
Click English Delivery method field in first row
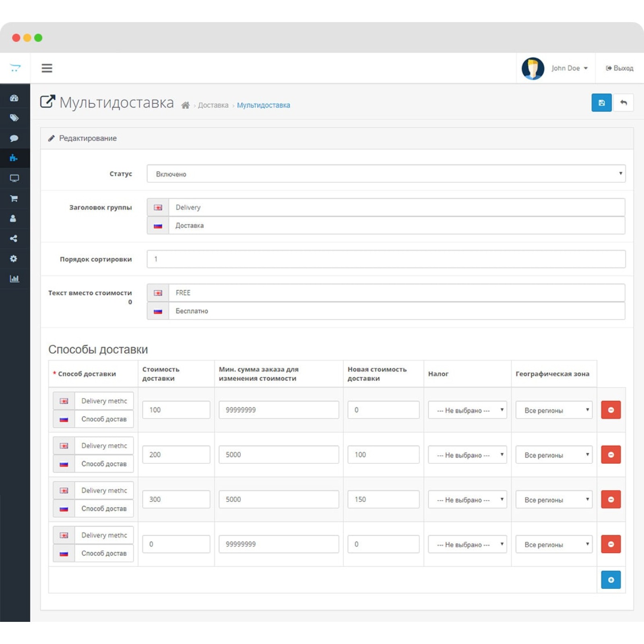coord(104,401)
